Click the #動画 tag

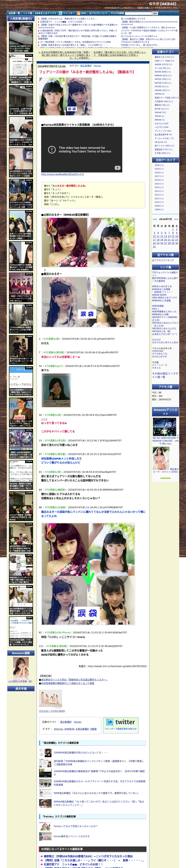pos(93,729)
